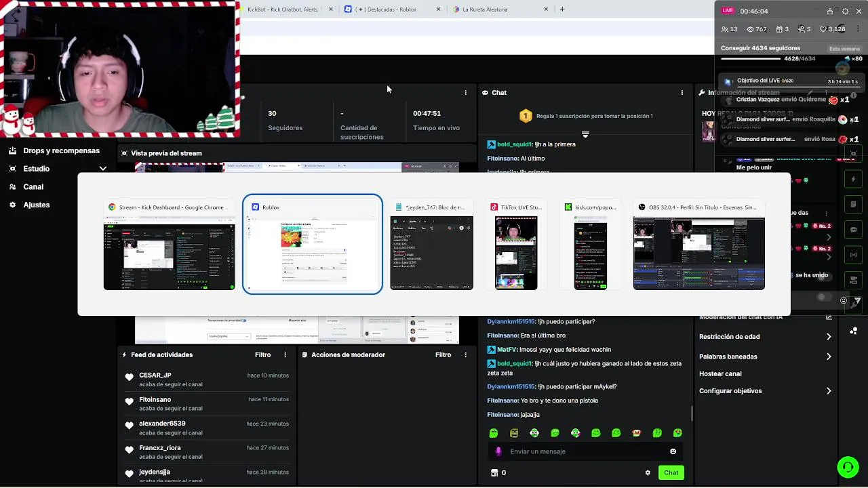Collapse the chat leaderboard banner arrow

point(585,135)
